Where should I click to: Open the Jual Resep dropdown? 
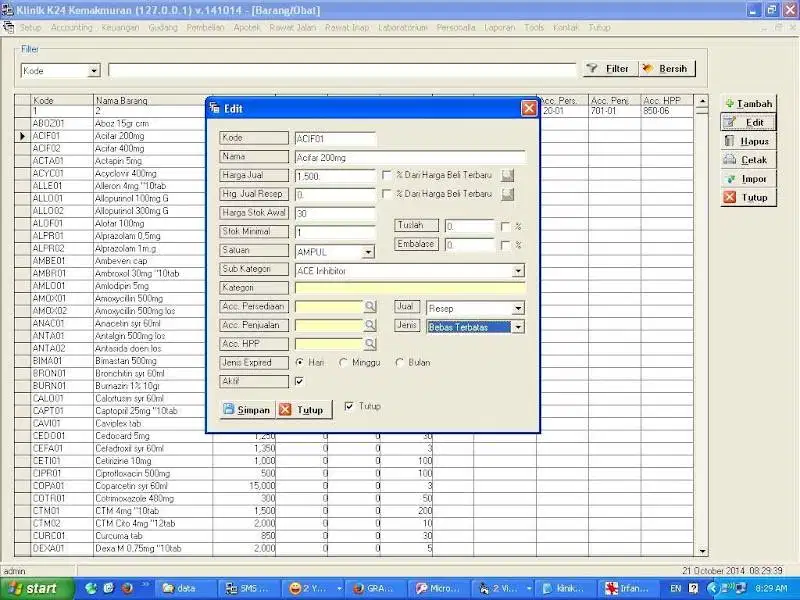click(x=518, y=308)
